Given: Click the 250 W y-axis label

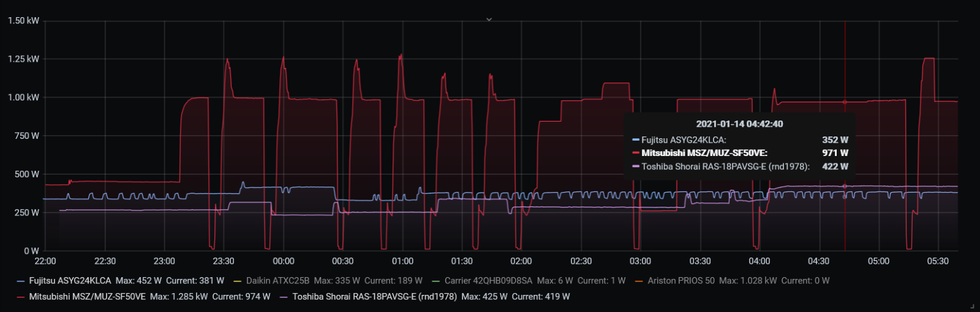Looking at the screenshot, I should pos(27,212).
